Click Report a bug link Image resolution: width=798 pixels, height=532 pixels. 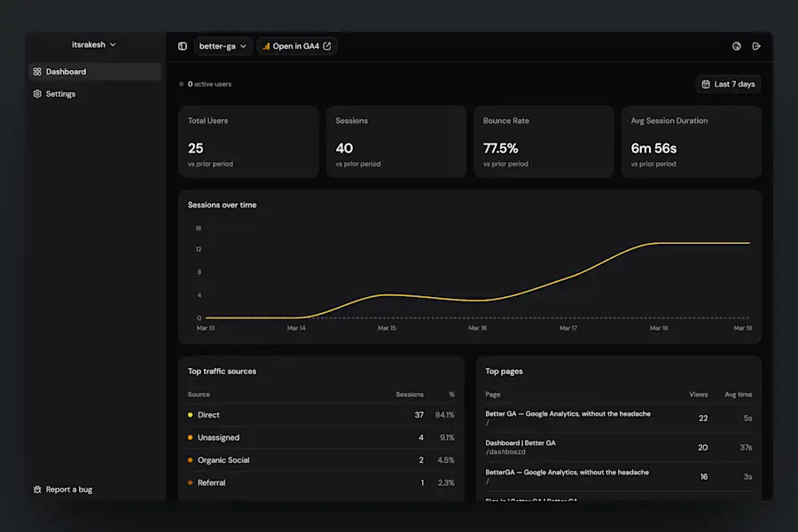pyautogui.click(x=63, y=489)
